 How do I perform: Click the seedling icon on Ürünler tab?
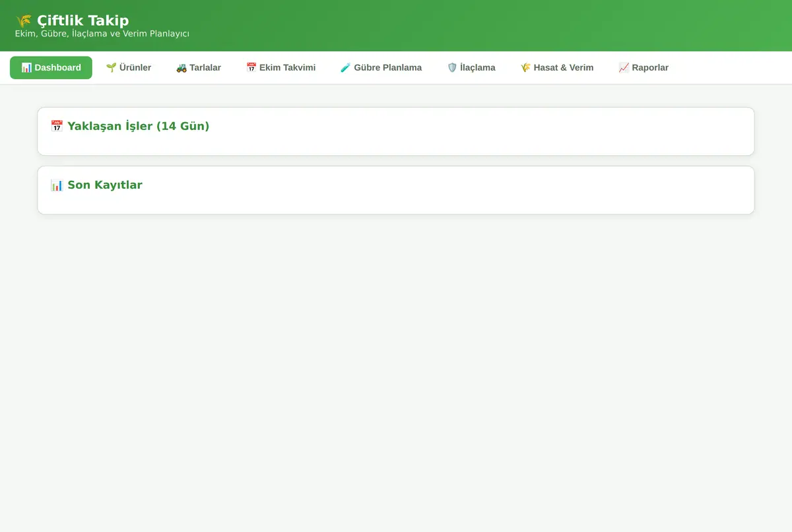(x=111, y=67)
